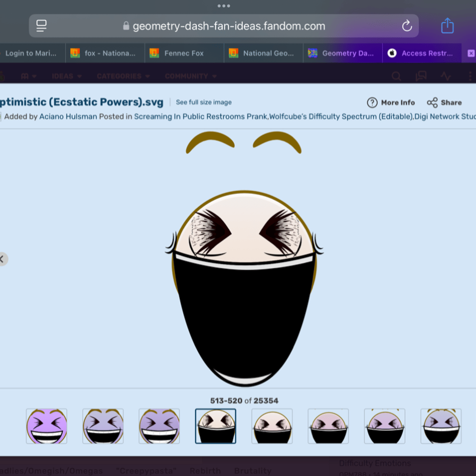Screen dimensions: 476x476
Task: Click the See full size image link
Action: [204, 102]
